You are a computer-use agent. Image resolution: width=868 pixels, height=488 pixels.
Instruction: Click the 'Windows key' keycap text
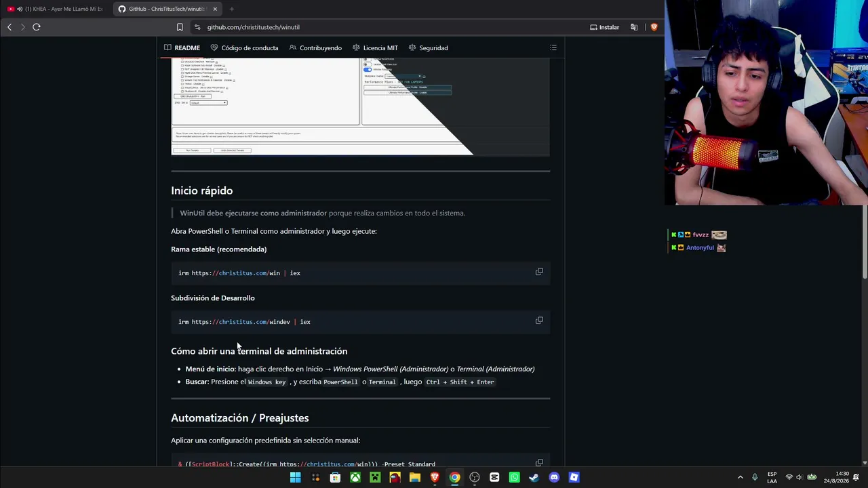267,382
